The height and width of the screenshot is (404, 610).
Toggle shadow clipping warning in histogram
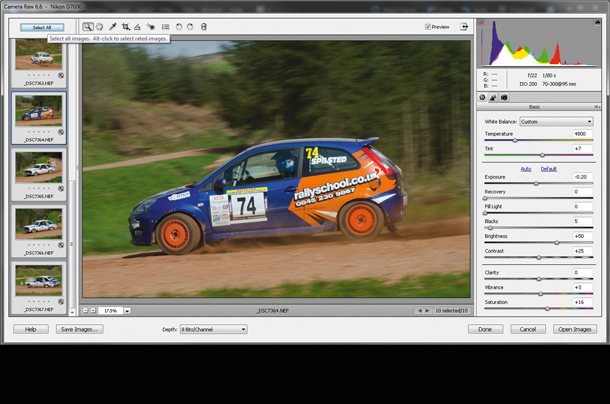pos(481,23)
